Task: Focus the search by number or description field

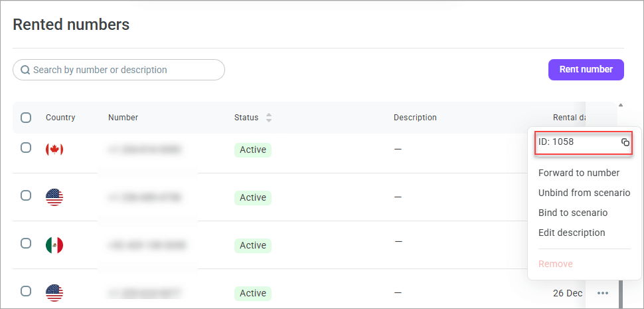Action: (x=126, y=70)
